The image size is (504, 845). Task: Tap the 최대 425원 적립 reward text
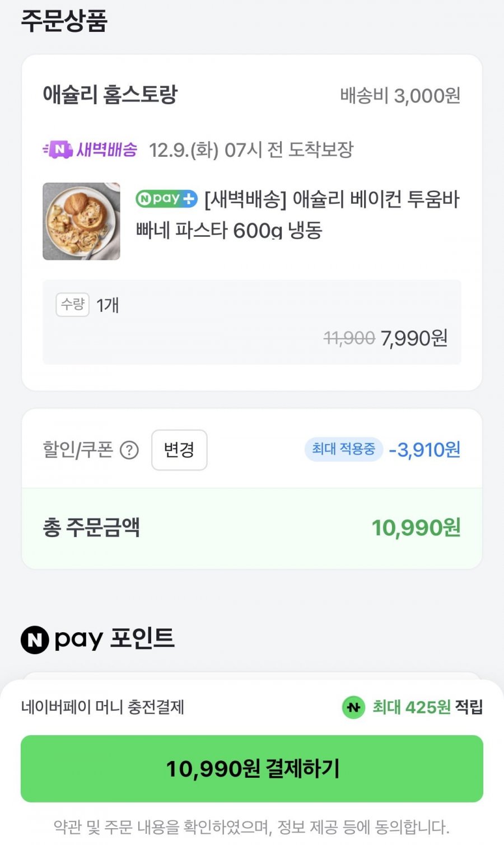pyautogui.click(x=427, y=707)
